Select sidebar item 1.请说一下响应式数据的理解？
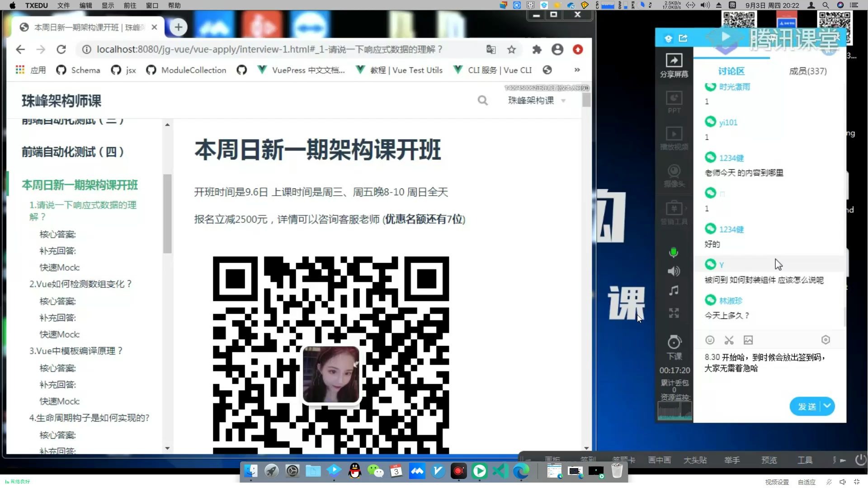This screenshot has height=488, width=868. 83,211
